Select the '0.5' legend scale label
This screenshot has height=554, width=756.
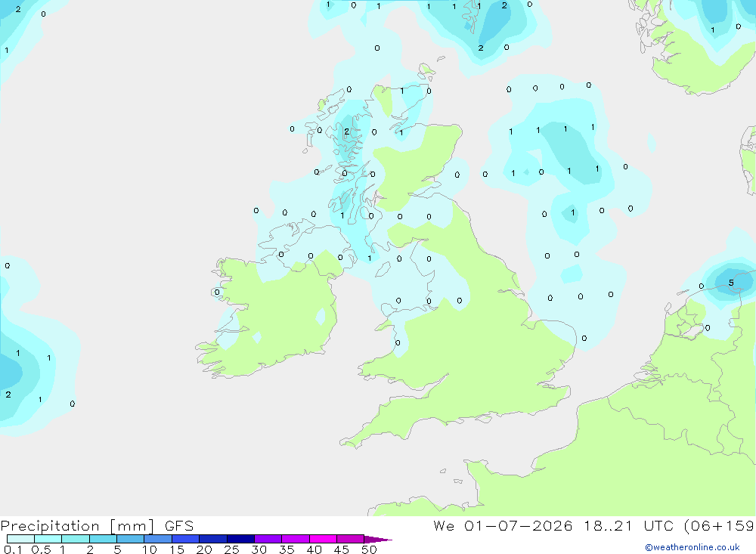(x=41, y=549)
